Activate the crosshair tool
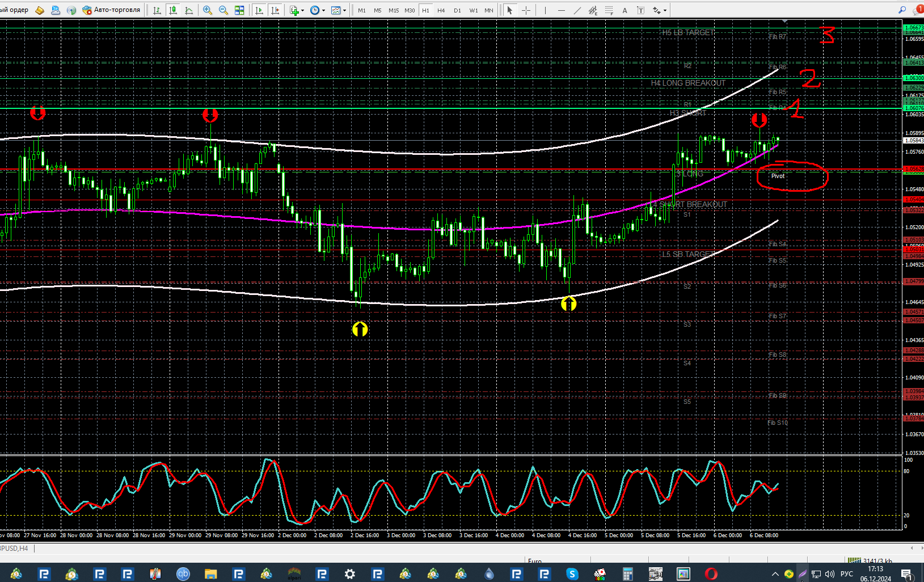Screen dimensions: 924x582 [x=526, y=10]
